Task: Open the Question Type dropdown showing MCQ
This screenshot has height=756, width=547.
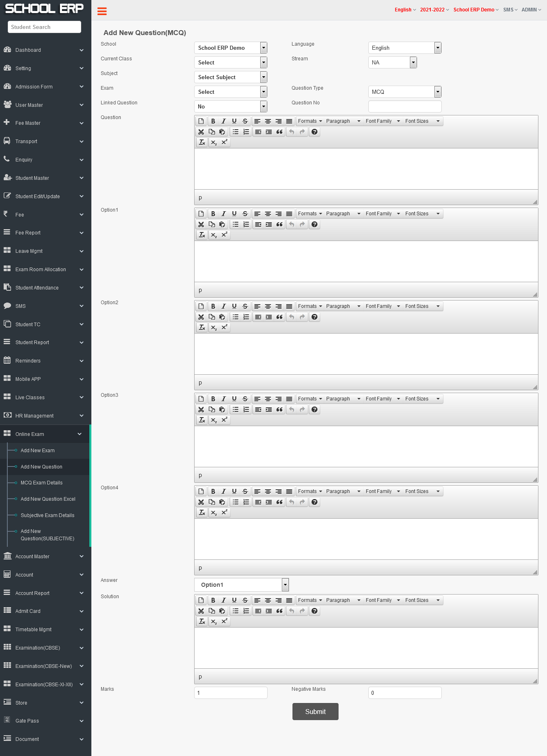Action: pos(405,92)
